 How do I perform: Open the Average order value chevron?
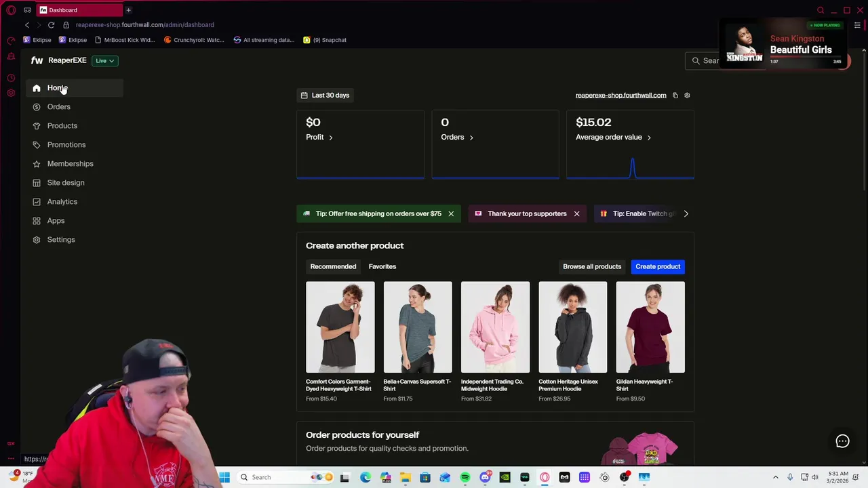649,138
